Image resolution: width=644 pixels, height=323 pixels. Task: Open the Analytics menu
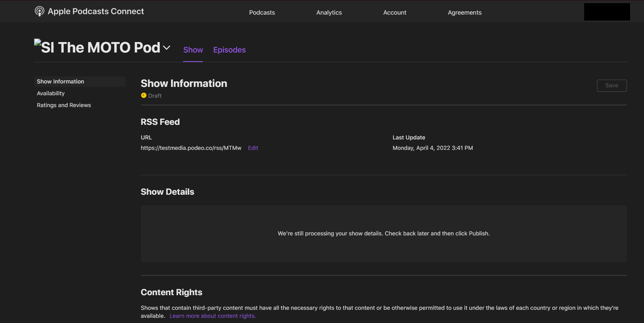pyautogui.click(x=329, y=13)
